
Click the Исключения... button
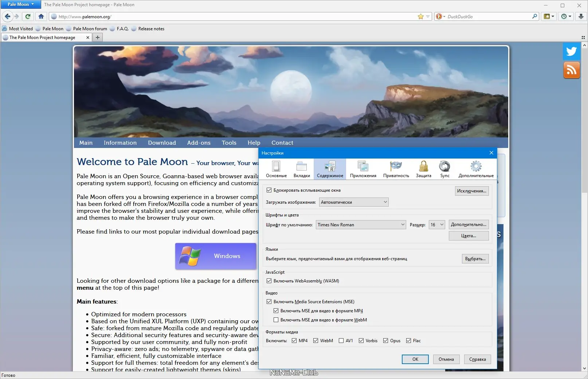[472, 191]
